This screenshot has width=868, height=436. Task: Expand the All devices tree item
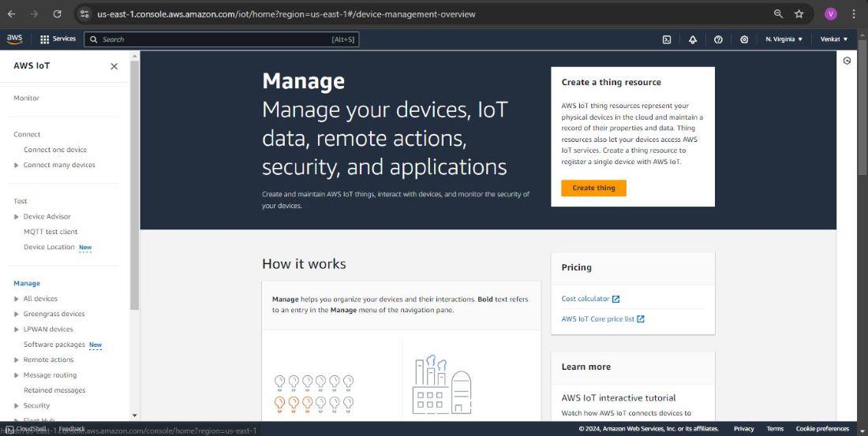click(17, 299)
